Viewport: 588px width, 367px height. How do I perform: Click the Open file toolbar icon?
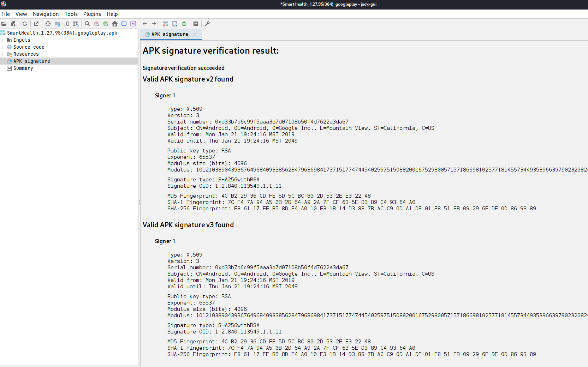(x=4, y=24)
